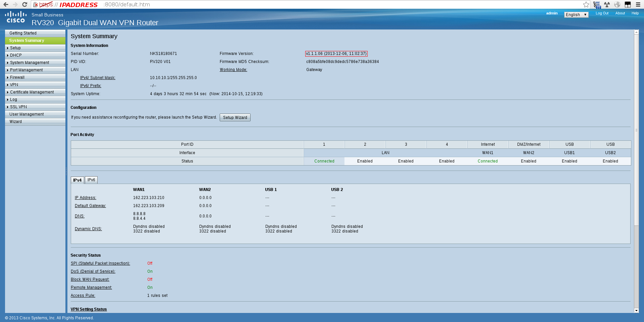Open VPN Setting Status link
Screen dimensions: 644x322
click(89, 309)
